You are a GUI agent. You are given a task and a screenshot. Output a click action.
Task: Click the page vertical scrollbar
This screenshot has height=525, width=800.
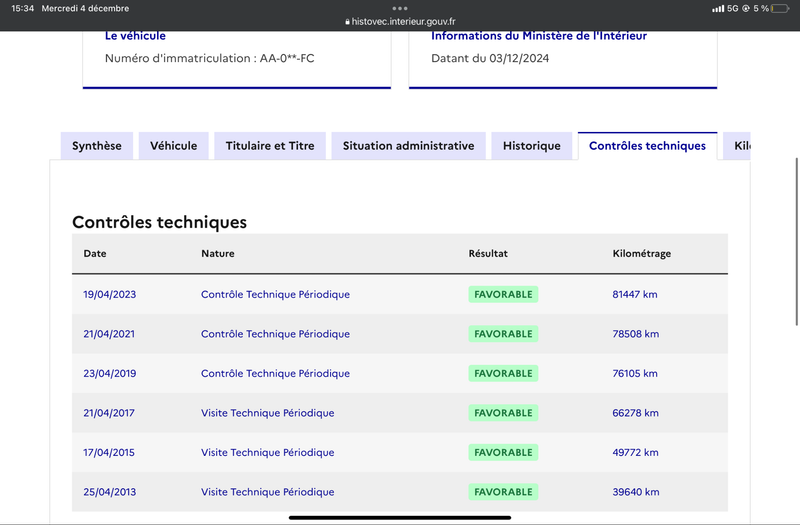click(797, 241)
